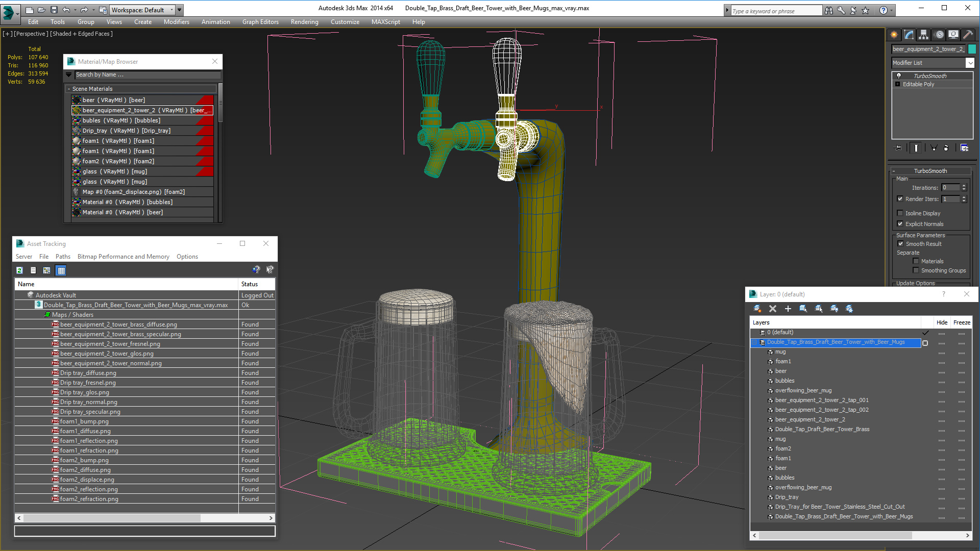
Task: Click the Search by Name field
Action: 146,75
